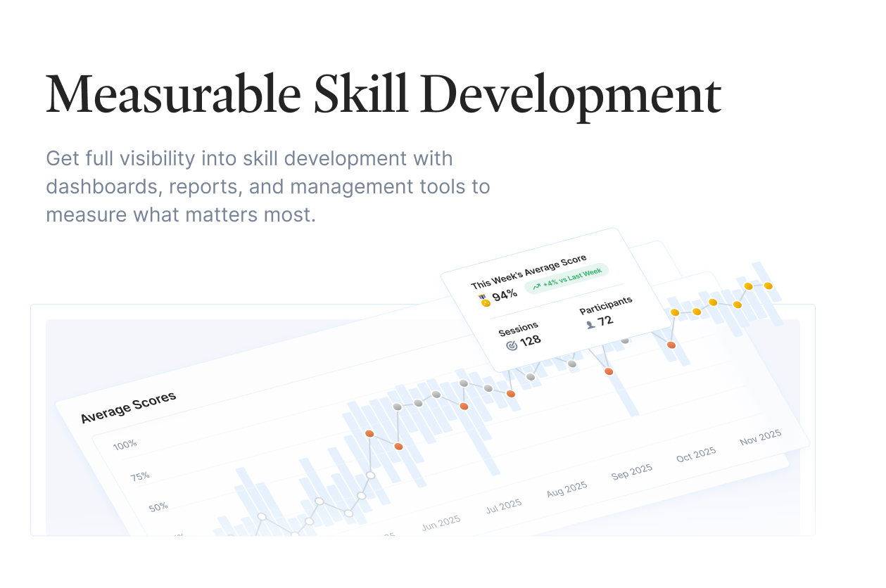Select the 'Jul 2025' month label
This screenshot has width=886, height=588.
click(503, 505)
